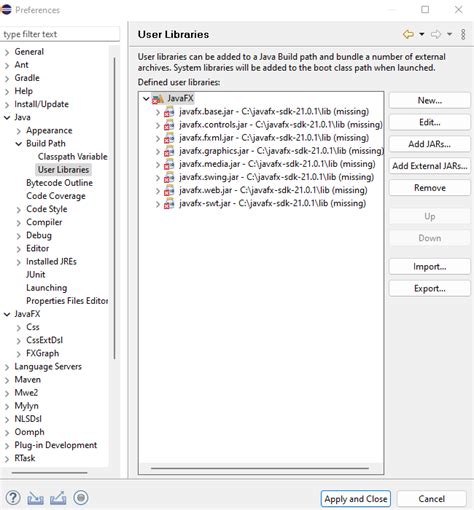Click the Add External JARs... button
474x510 pixels.
(x=430, y=166)
